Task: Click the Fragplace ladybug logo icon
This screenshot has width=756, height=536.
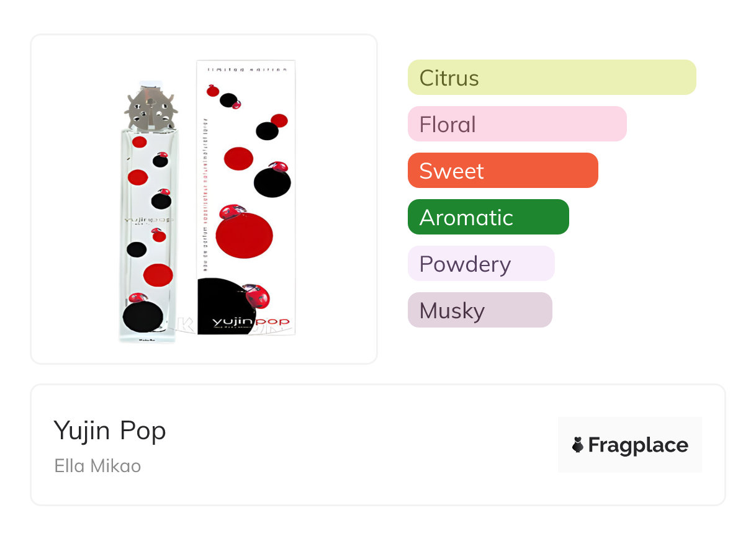Action: pos(578,445)
